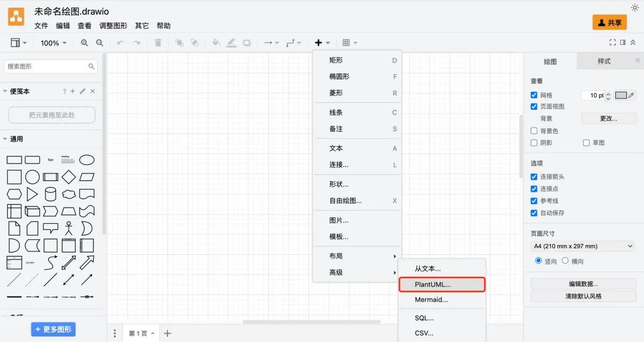Select the ellipse shape in General palette
644x342 pixels.
point(86,160)
